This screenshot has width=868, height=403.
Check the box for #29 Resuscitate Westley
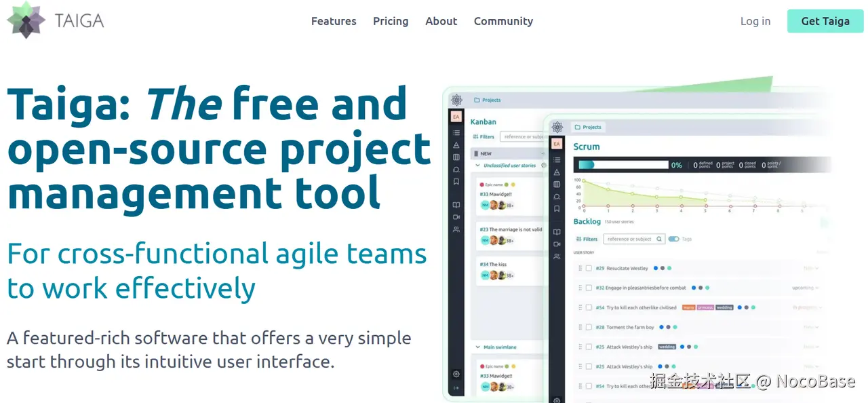[x=589, y=269]
